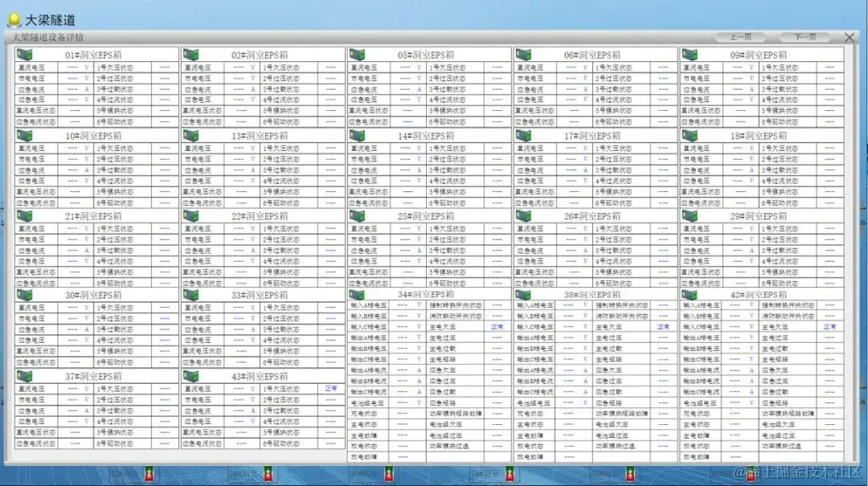This screenshot has height=486, width=868.
Task: Open the 42#洞室EPS箱 device icon
Action: pos(690,295)
